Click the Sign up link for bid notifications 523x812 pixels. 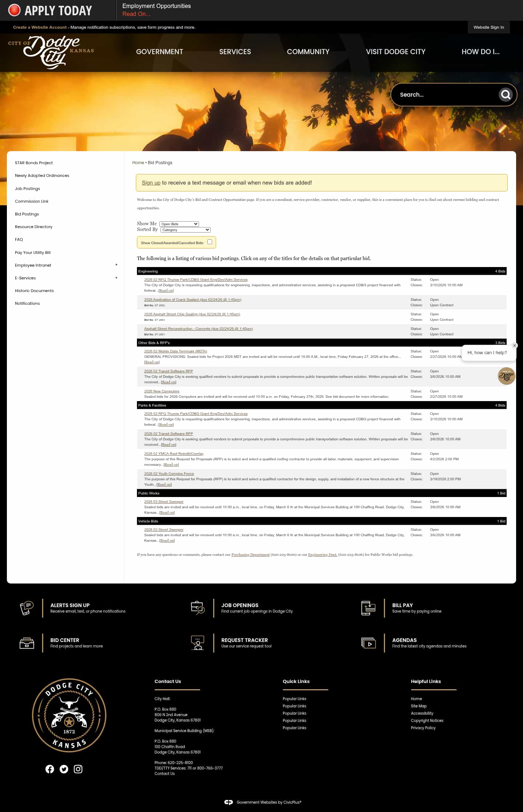tap(151, 183)
